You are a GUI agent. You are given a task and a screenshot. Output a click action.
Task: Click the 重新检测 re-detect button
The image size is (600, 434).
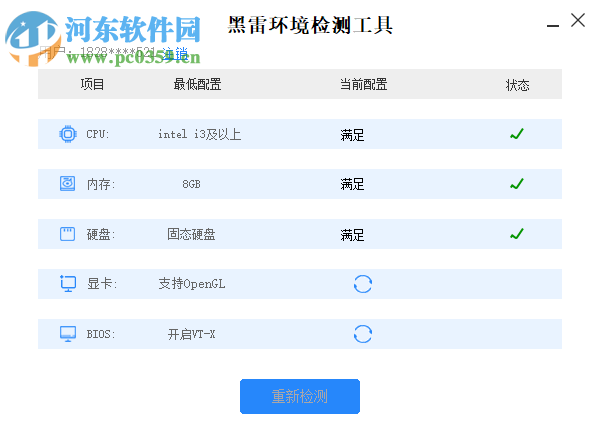tap(300, 396)
